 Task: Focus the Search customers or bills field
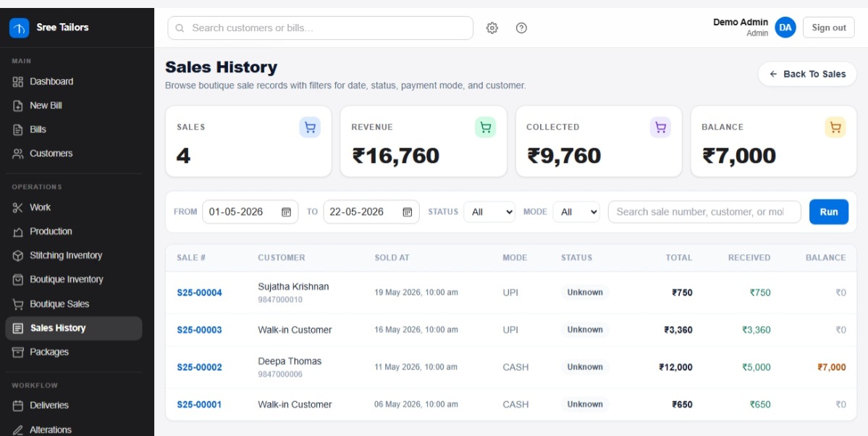[x=321, y=28]
